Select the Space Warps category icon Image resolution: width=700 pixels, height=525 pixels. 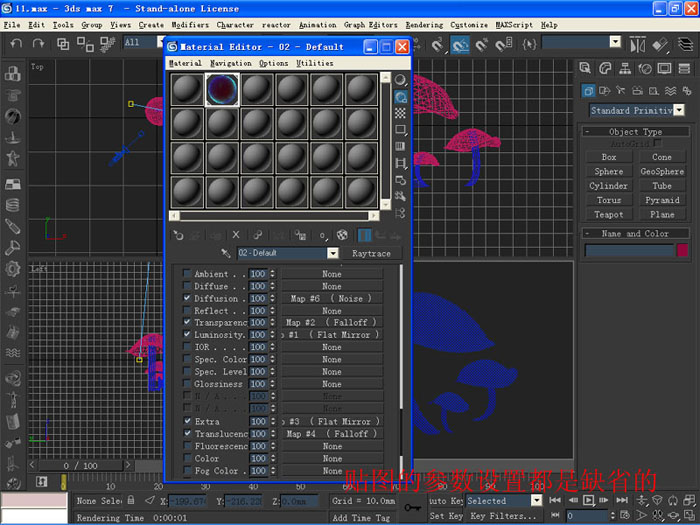click(670, 91)
